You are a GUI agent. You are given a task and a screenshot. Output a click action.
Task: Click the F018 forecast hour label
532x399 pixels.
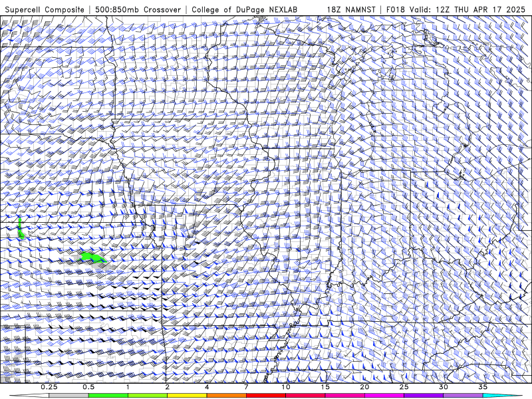coord(396,10)
